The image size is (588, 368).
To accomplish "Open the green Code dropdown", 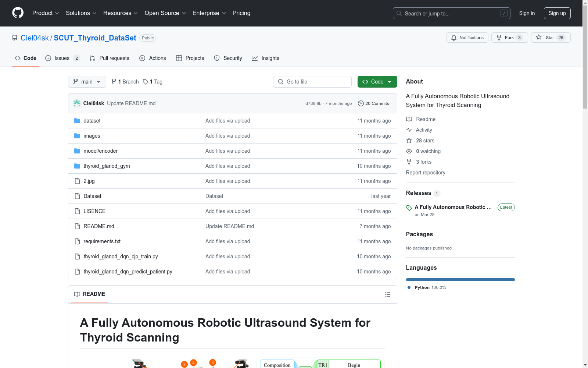I will [377, 82].
